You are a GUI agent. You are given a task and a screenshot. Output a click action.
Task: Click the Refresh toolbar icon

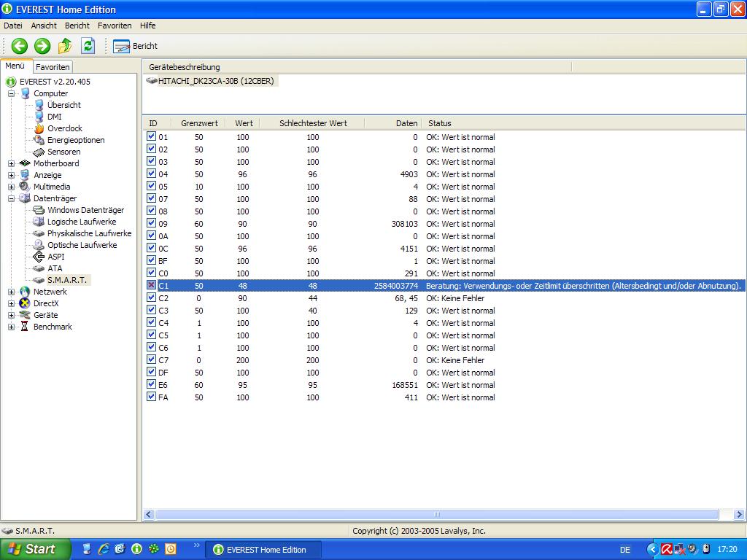pyautogui.click(x=88, y=46)
